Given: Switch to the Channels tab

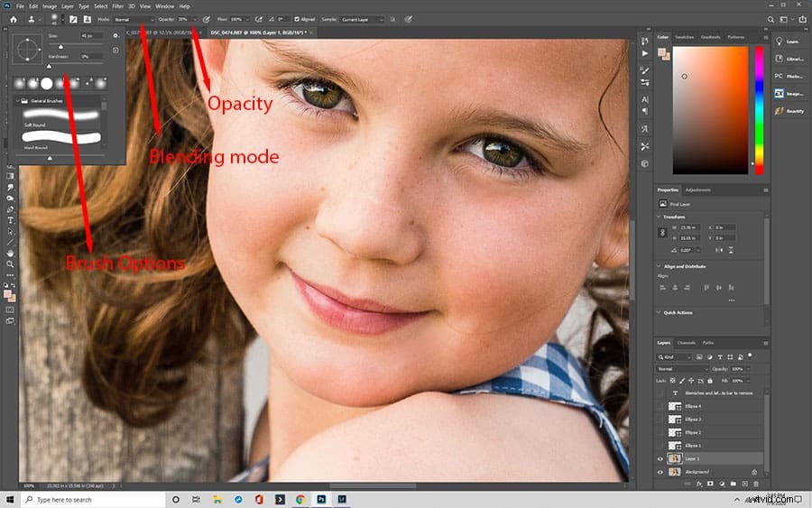Looking at the screenshot, I should (x=687, y=343).
